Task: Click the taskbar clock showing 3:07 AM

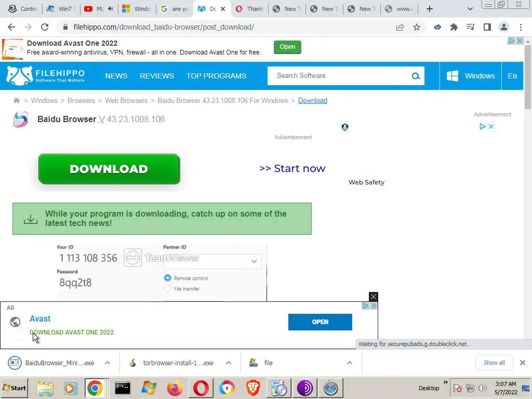Action: [x=506, y=388]
